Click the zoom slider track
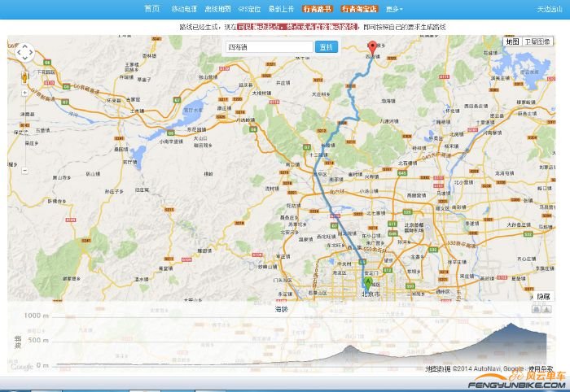 pos(24,130)
